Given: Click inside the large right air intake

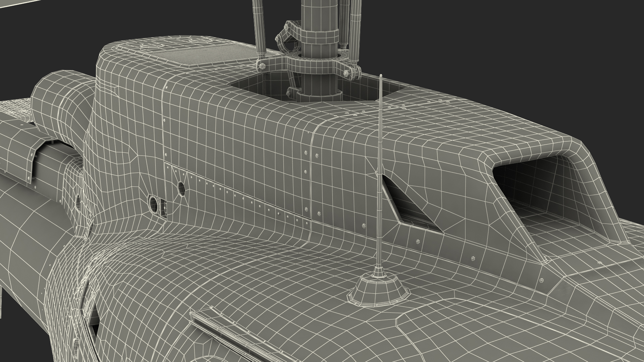Looking at the screenshot, I should (x=537, y=188).
